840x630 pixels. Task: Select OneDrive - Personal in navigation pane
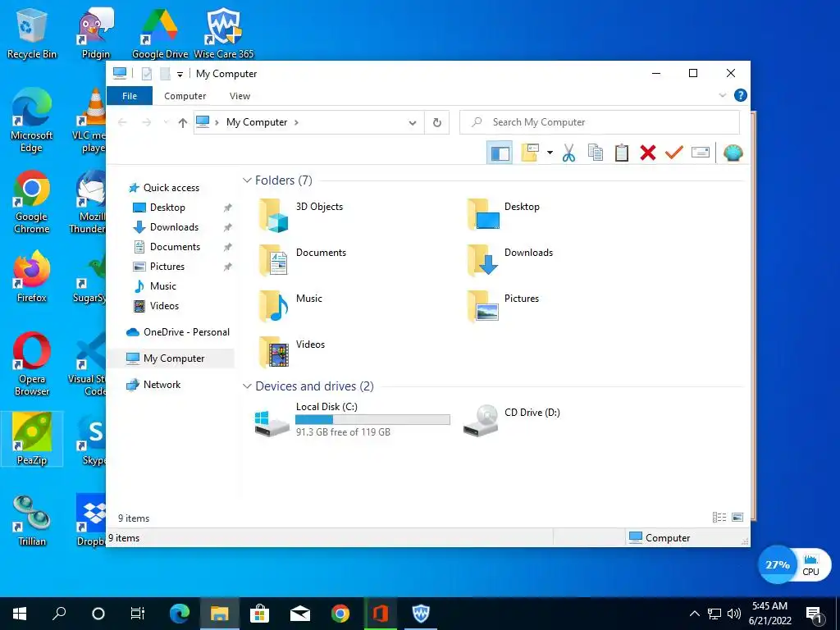(186, 332)
